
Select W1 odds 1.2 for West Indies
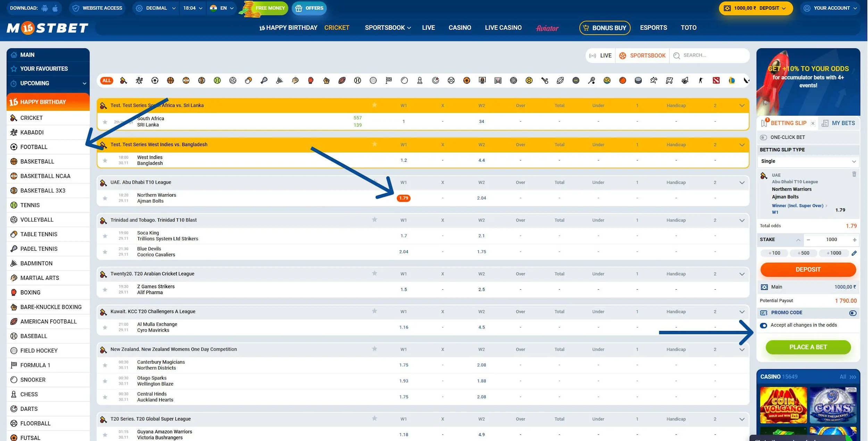tap(403, 160)
